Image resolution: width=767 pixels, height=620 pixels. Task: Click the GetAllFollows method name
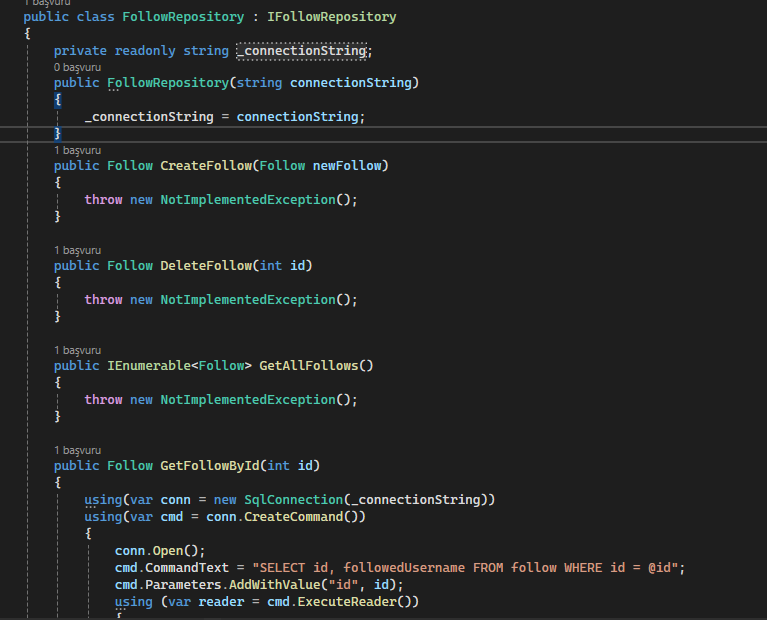[309, 366]
